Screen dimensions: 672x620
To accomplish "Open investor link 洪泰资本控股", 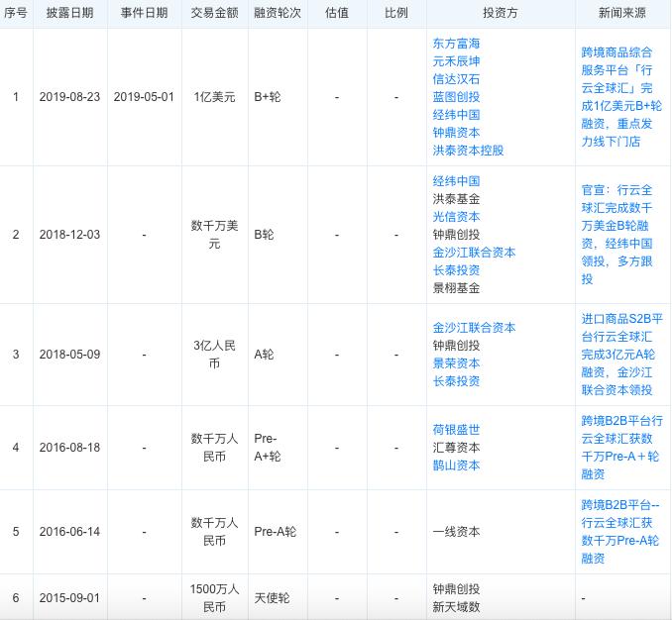I will click(x=468, y=151).
